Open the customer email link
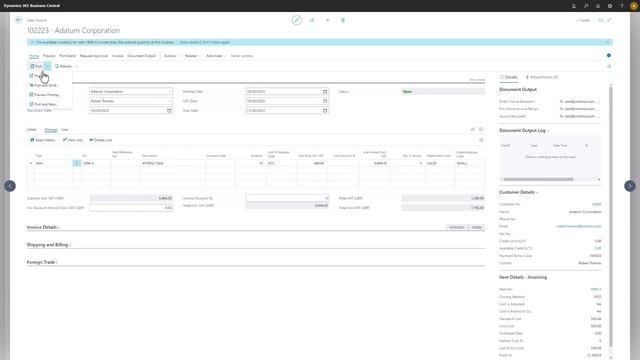This screenshot has width=640, height=360. (579, 227)
